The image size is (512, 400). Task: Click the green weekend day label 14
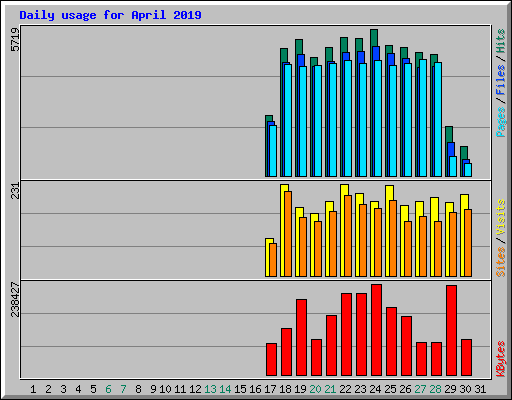(x=225, y=389)
